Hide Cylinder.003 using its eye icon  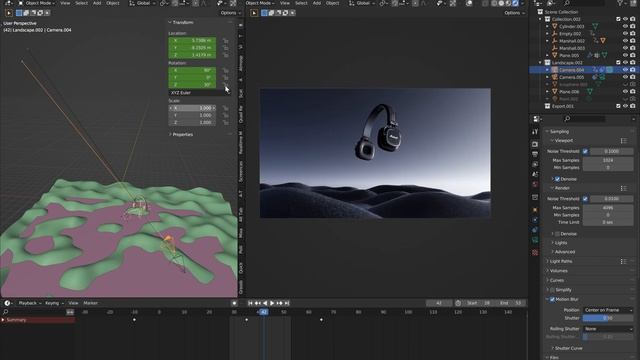point(625,27)
